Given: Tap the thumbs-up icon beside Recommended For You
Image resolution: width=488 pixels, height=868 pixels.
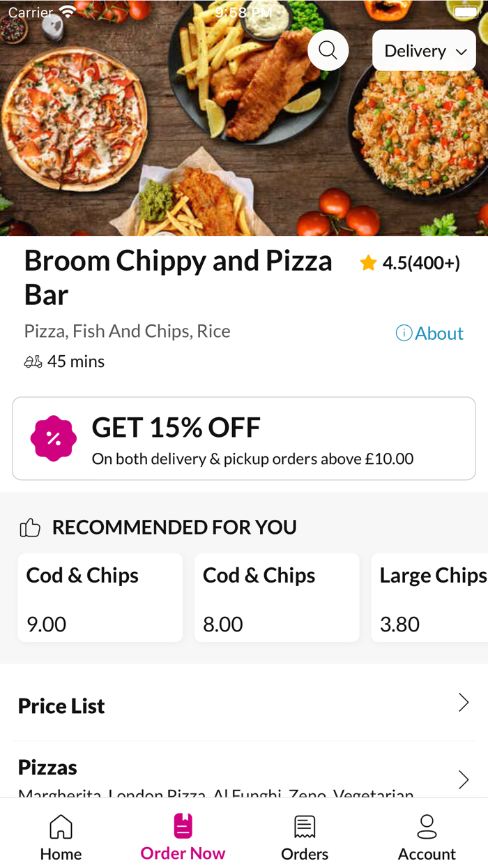Looking at the screenshot, I should point(29,527).
